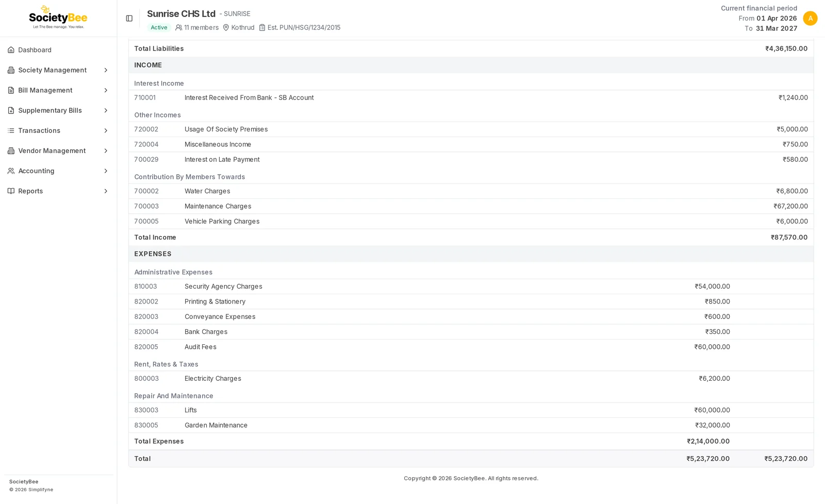Expand Supplementary Bills chevron
825x504 pixels.
tap(106, 110)
